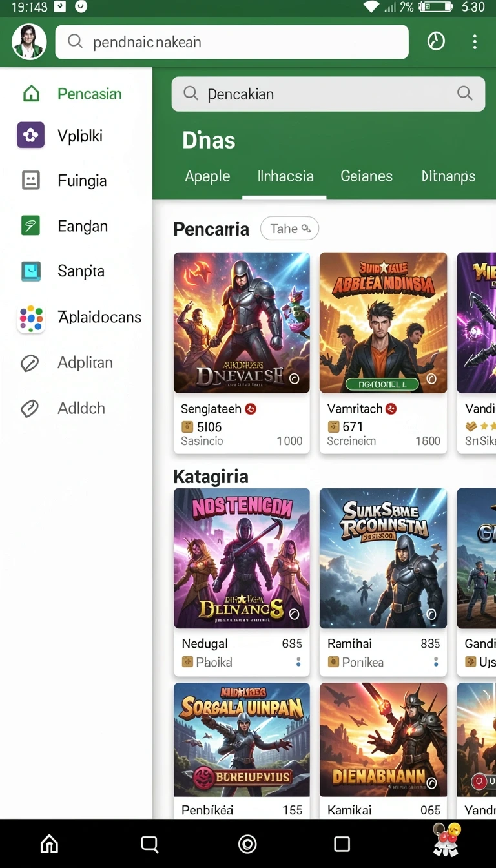Click circle badge on Dnevaesh thumbnail
The image size is (496, 868).
coord(294,379)
